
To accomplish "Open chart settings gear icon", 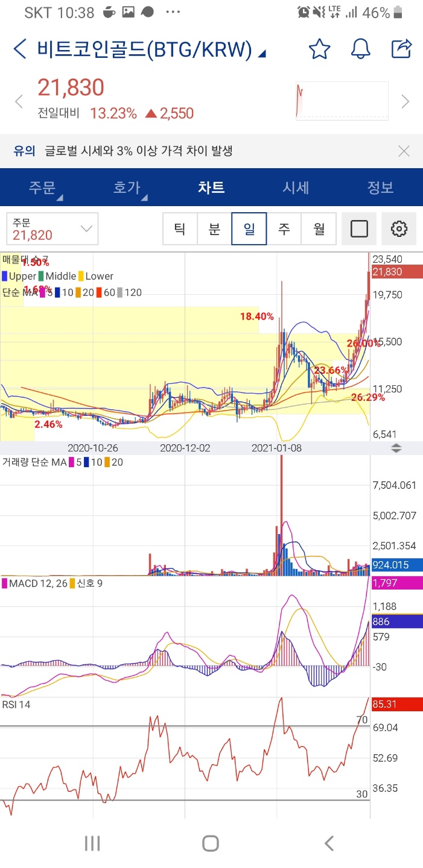I will 399,229.
